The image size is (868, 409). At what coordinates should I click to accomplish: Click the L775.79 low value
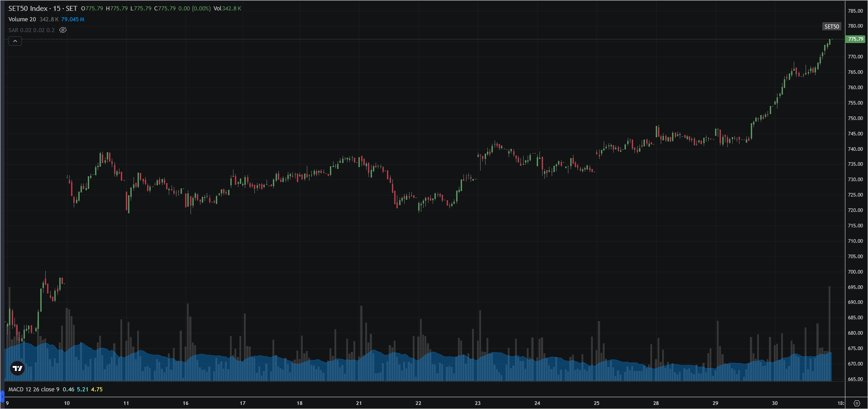click(141, 9)
